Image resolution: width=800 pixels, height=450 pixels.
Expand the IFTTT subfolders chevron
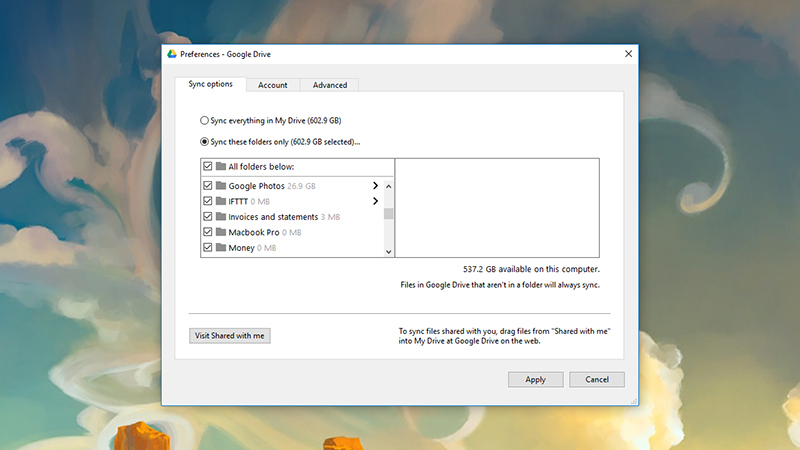(375, 201)
